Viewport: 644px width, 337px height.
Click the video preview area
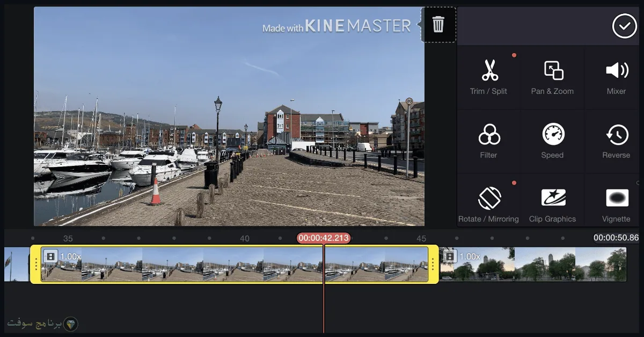(x=229, y=116)
